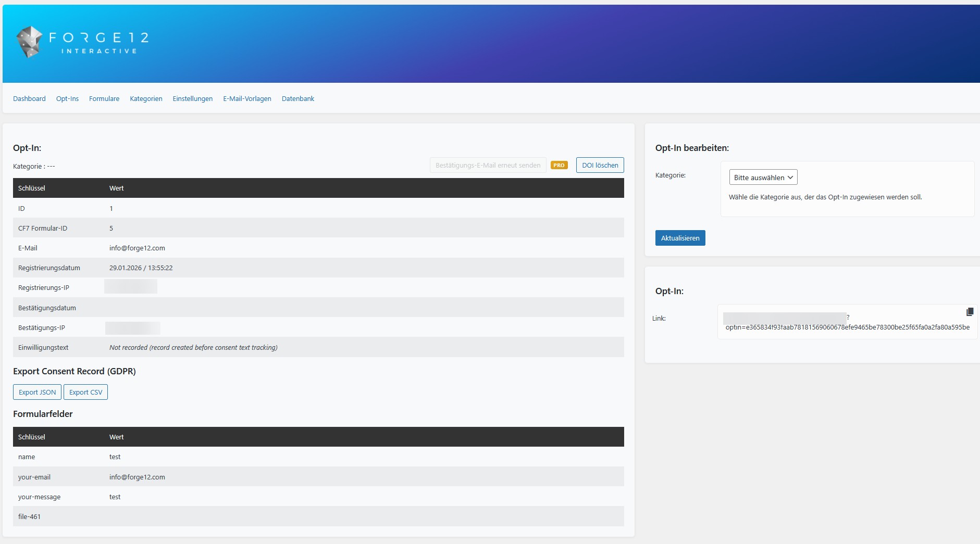
Task: Click 'Bestätigungs-E-Mail erneut senden' button
Action: [488, 165]
